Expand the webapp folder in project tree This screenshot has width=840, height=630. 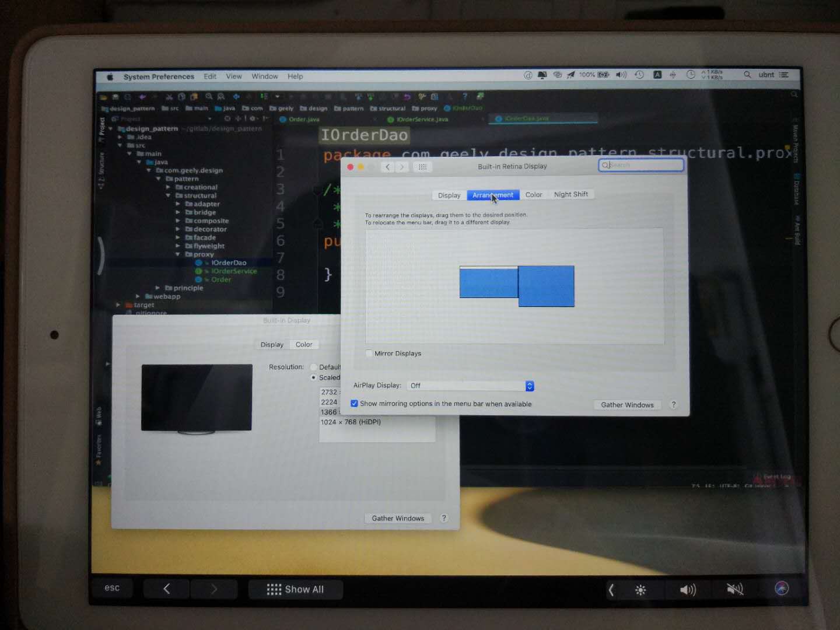pyautogui.click(x=138, y=296)
